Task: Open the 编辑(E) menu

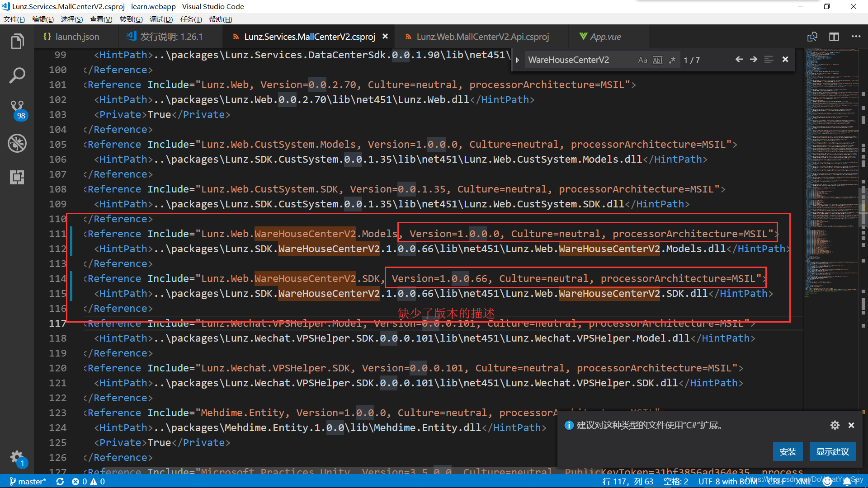Action: tap(43, 19)
